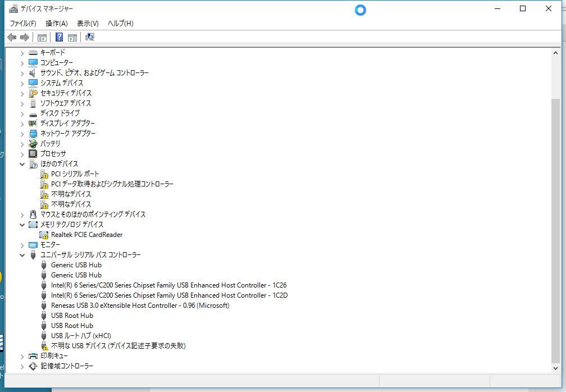566x392 pixels.
Task: Expand the 印刷キュー category
Action: (22, 356)
